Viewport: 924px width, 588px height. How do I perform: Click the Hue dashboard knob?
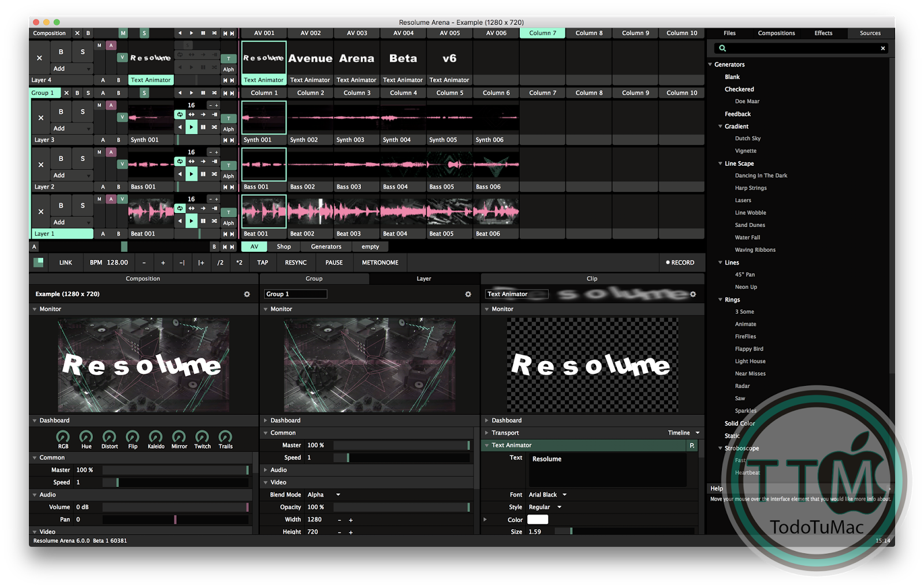pyautogui.click(x=86, y=437)
